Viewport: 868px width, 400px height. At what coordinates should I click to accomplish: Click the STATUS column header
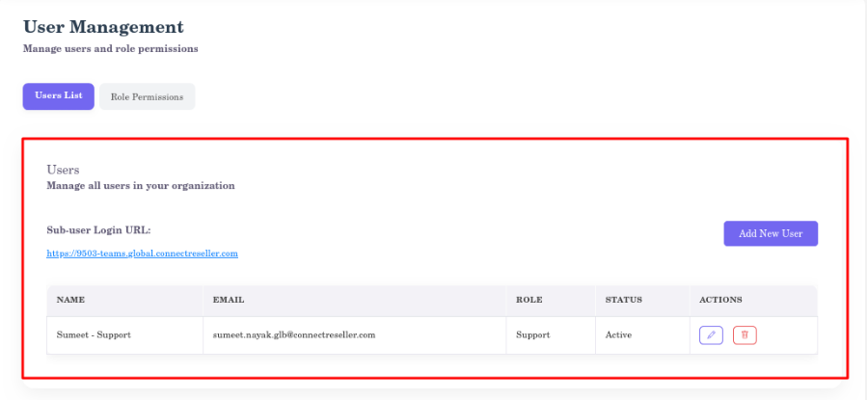point(623,300)
